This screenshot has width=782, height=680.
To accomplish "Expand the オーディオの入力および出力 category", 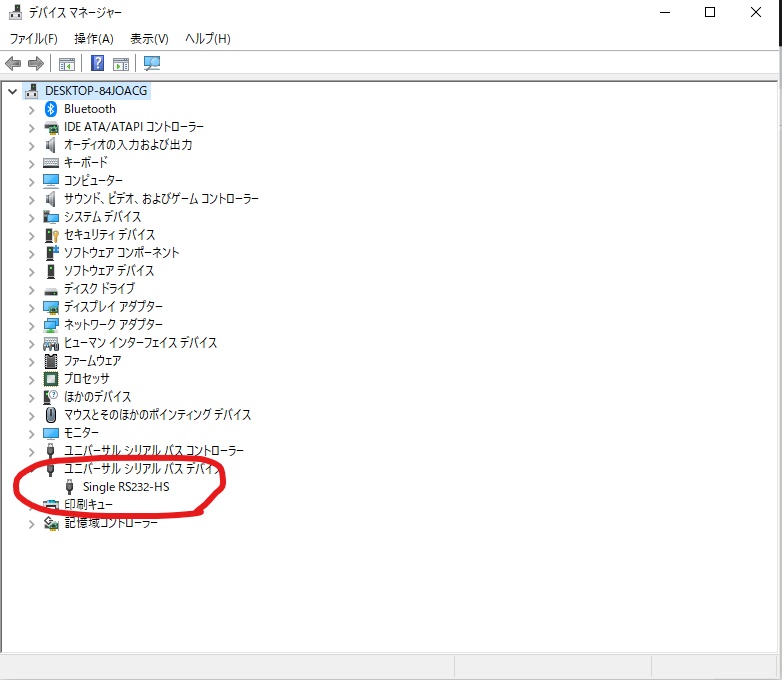I will click(x=31, y=146).
